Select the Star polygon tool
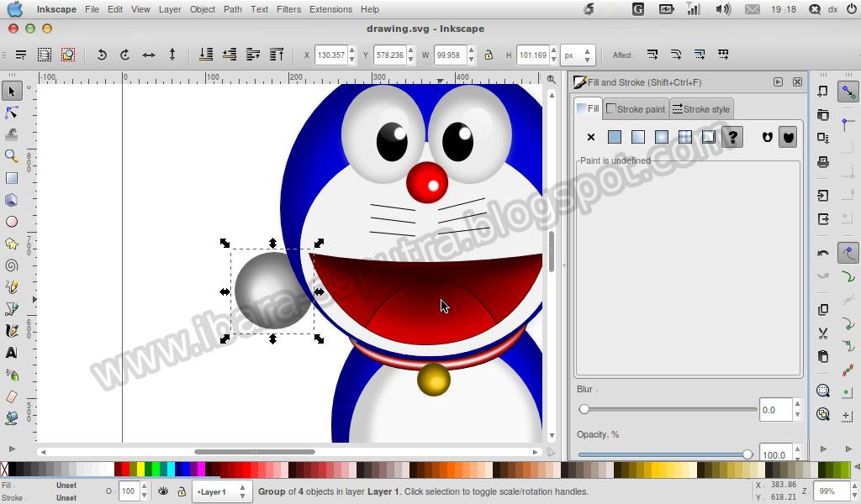The height and width of the screenshot is (504, 861). 12,244
